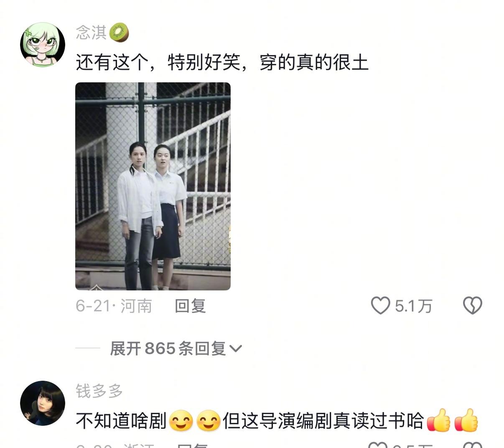Open the username 钱多多

[99, 391]
